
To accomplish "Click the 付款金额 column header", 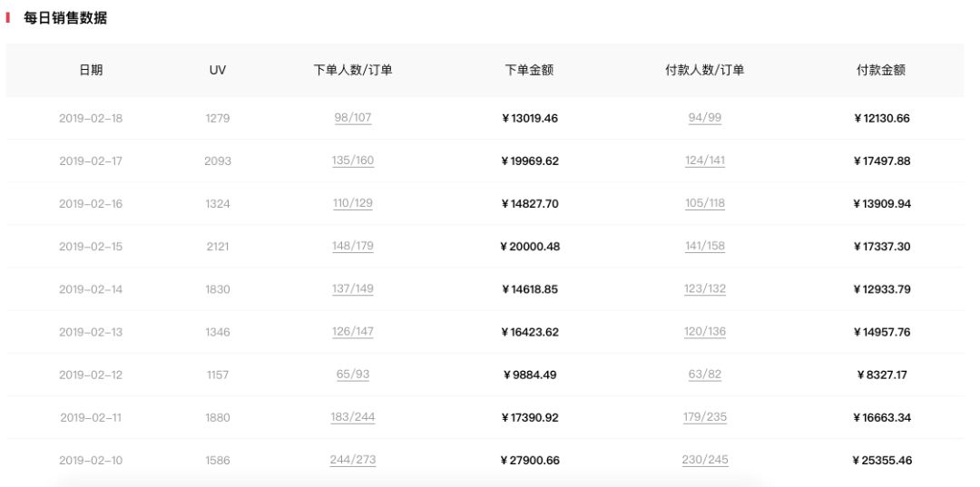I will [x=880, y=70].
